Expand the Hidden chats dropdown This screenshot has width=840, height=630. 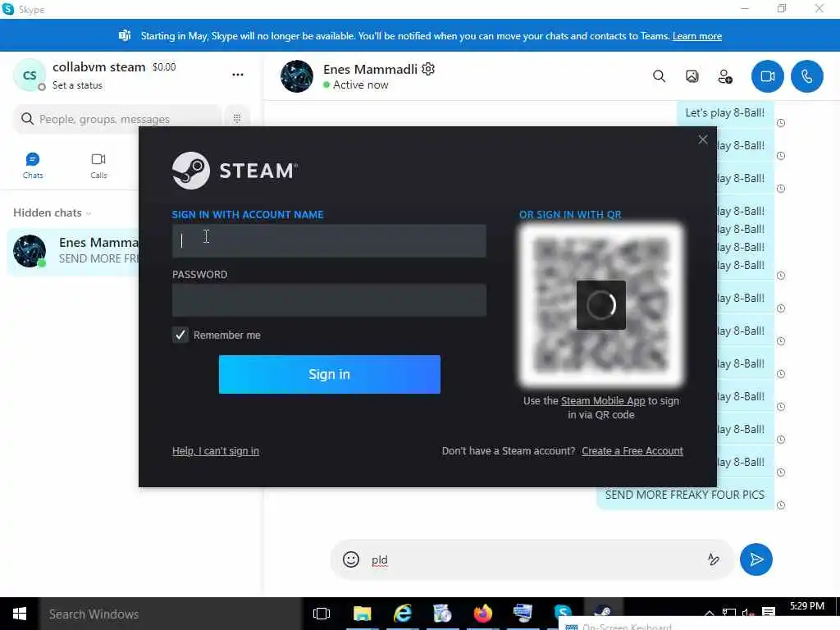point(52,212)
